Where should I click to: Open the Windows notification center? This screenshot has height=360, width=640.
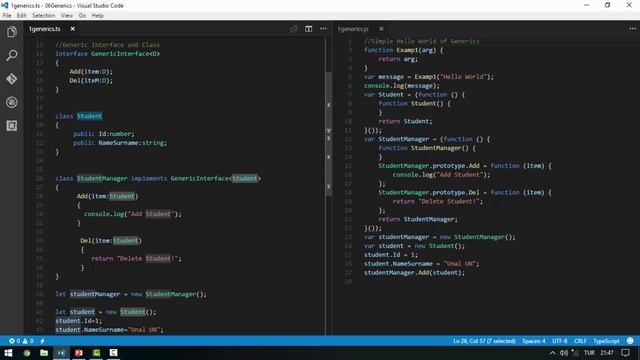(x=626, y=353)
